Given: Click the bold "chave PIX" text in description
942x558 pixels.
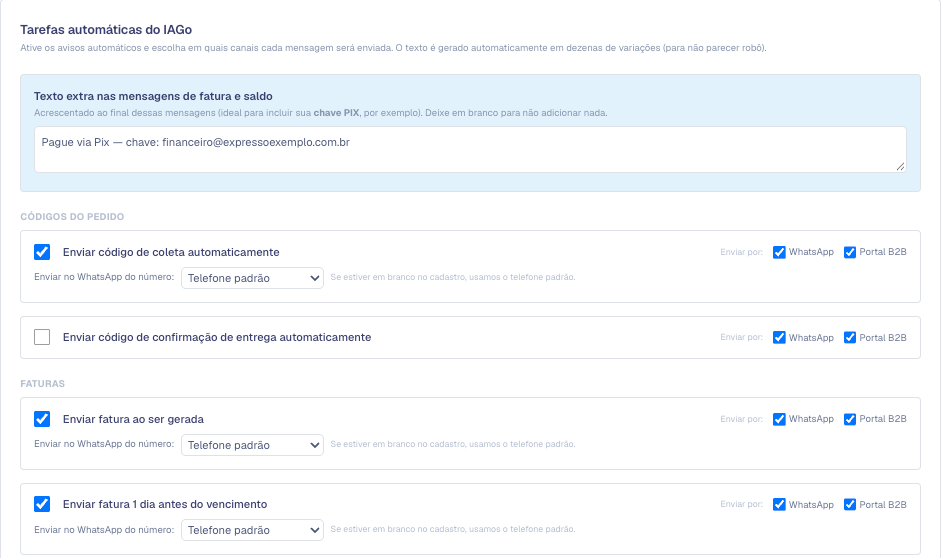Looking at the screenshot, I should [x=336, y=113].
